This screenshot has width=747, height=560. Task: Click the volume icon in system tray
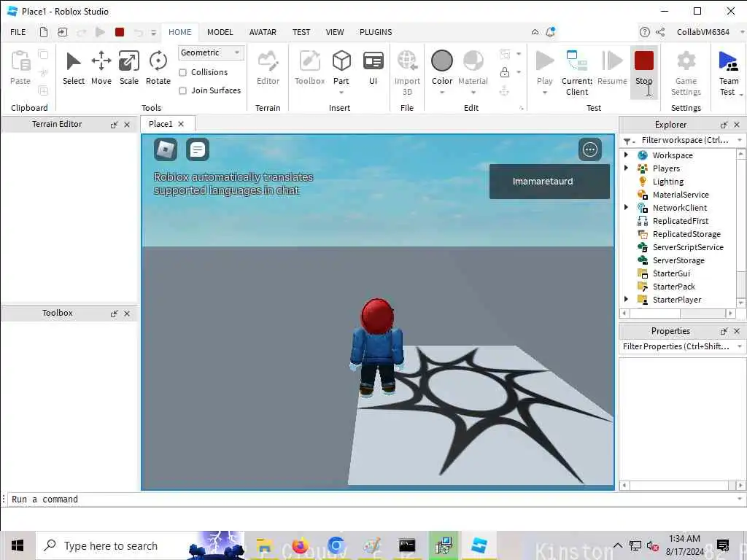[653, 545]
